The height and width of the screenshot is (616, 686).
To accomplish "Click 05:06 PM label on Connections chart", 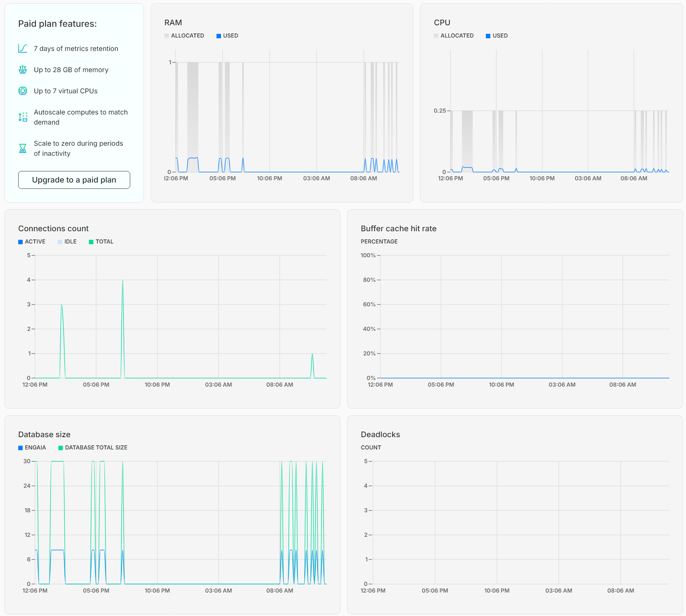I will click(x=96, y=385).
